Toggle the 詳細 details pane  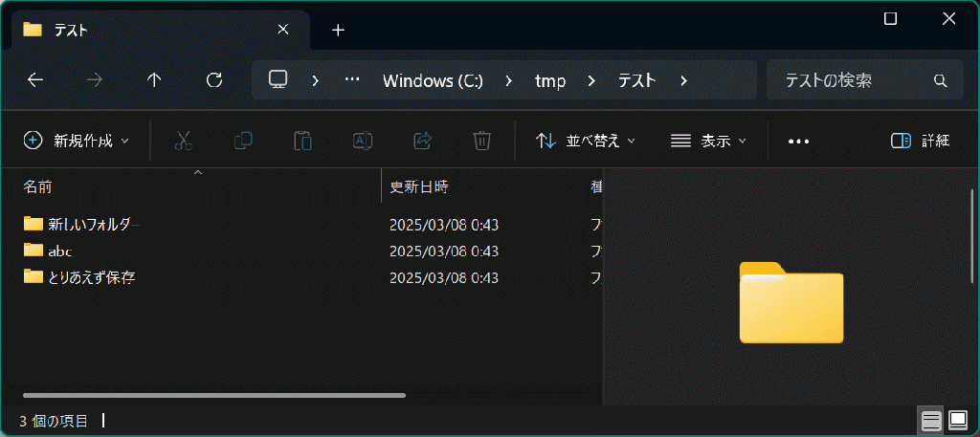pos(920,141)
